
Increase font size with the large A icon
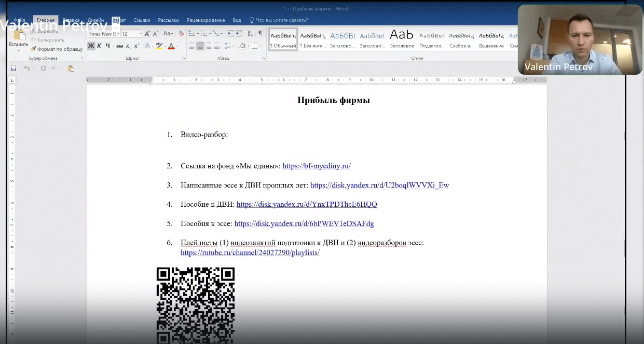pyautogui.click(x=147, y=34)
